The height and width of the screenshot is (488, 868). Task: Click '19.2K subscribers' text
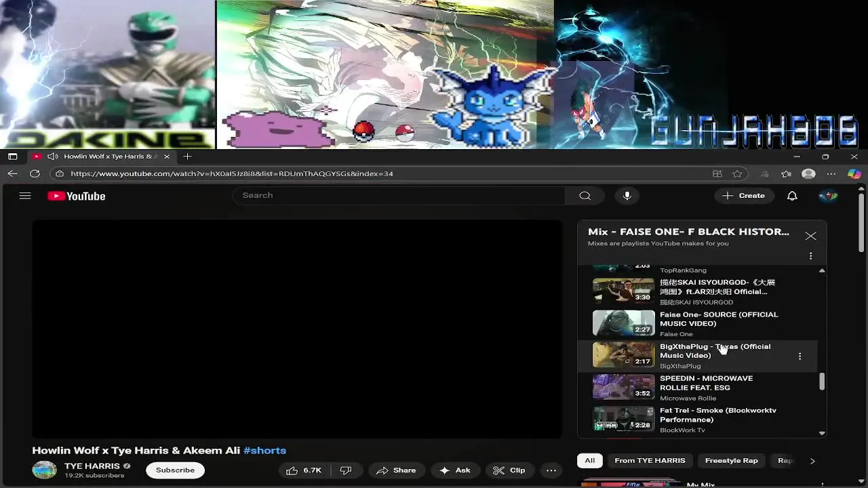click(94, 476)
